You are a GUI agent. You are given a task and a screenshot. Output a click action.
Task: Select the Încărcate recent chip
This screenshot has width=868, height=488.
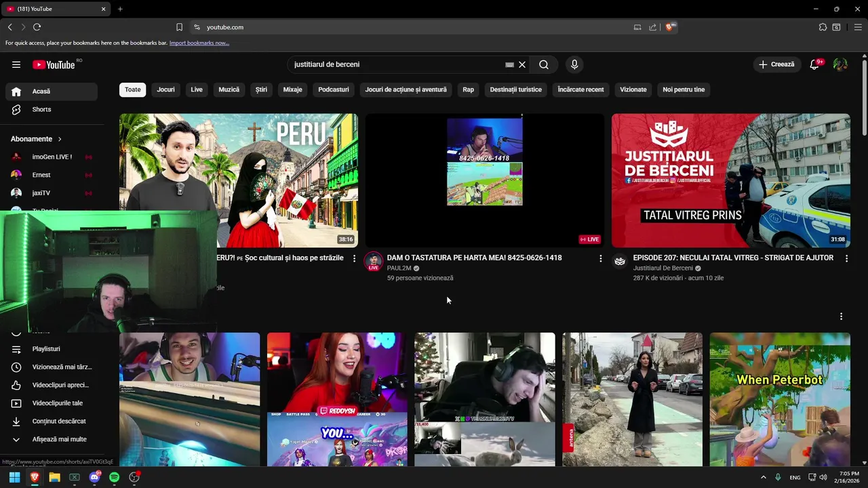coord(580,89)
